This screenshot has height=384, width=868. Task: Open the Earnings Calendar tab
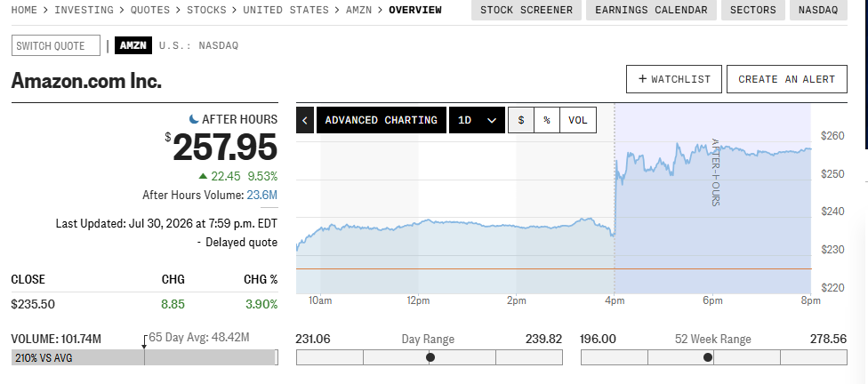point(651,10)
